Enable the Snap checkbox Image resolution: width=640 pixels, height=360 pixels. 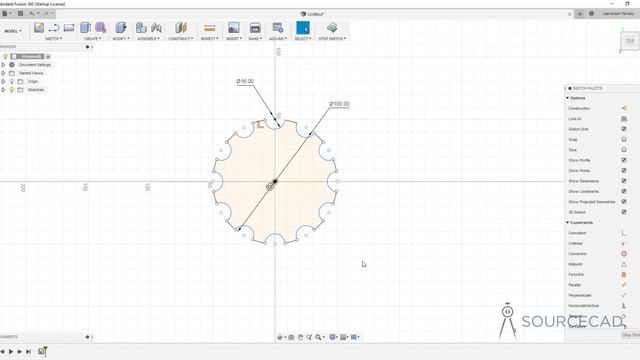(624, 140)
